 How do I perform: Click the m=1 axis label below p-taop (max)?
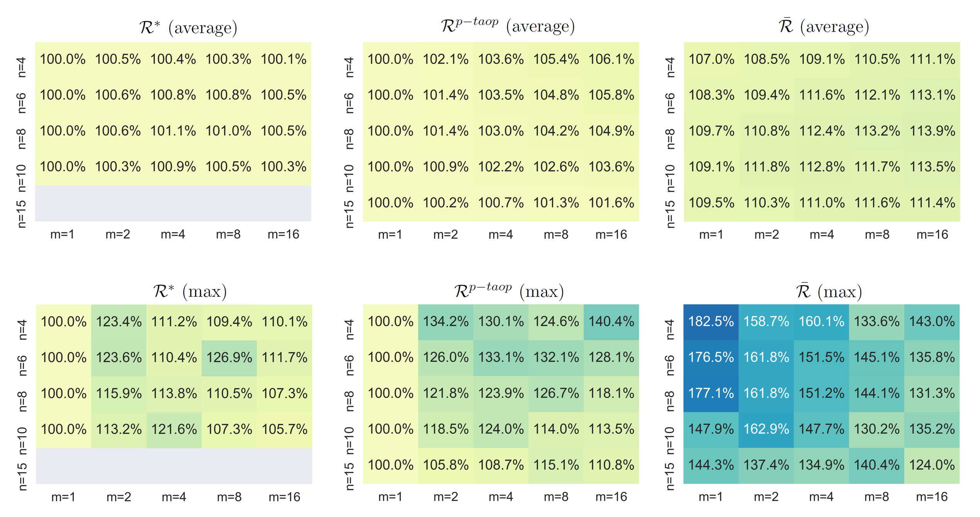click(x=390, y=497)
